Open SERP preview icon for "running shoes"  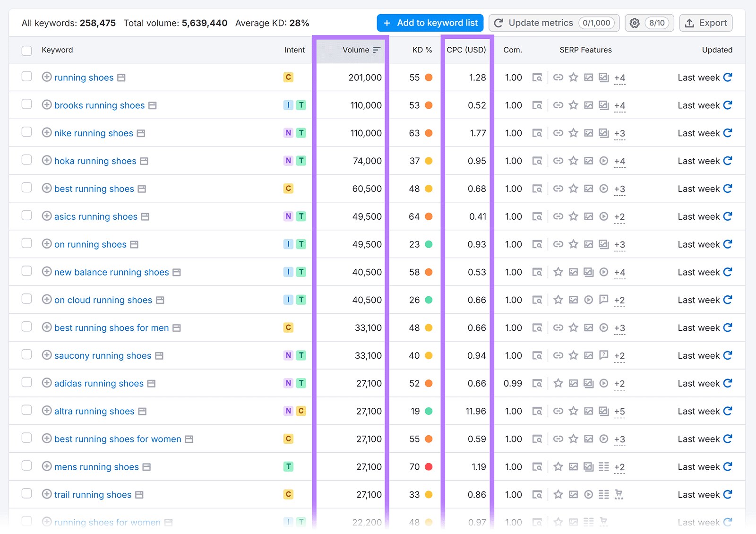[x=537, y=77]
